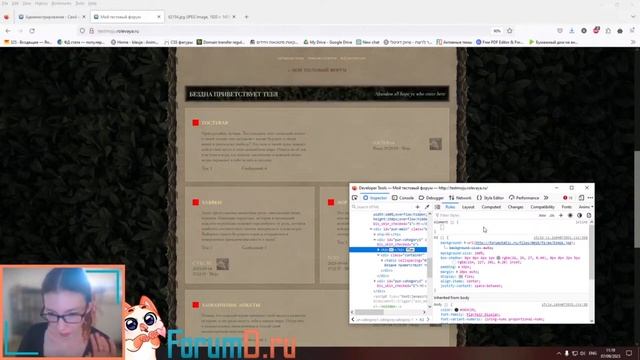
Task: Go back with browser back arrow
Action: 8,31
